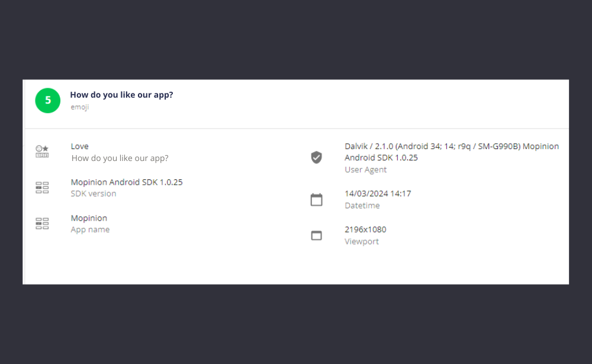This screenshot has width=592, height=364.
Task: Click the feedback title How do you like our app
Action: 121,94
